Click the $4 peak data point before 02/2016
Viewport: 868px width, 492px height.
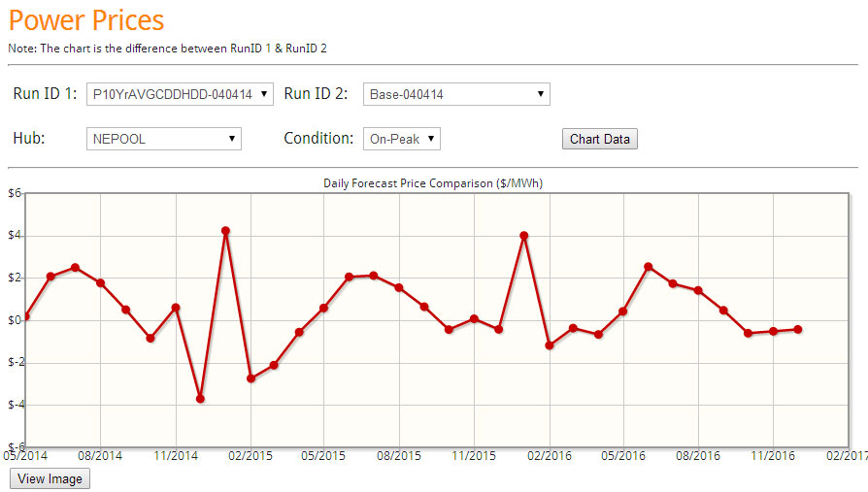[x=523, y=235]
